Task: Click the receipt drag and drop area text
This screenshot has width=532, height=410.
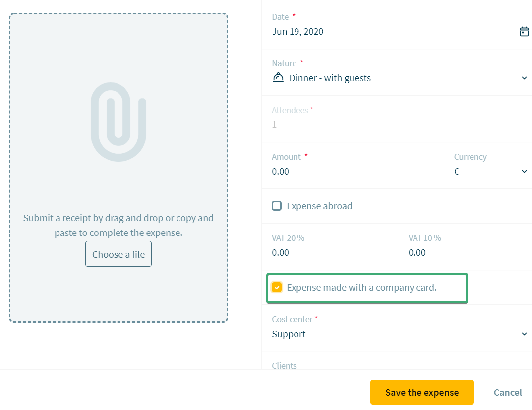Action: pyautogui.click(x=118, y=225)
